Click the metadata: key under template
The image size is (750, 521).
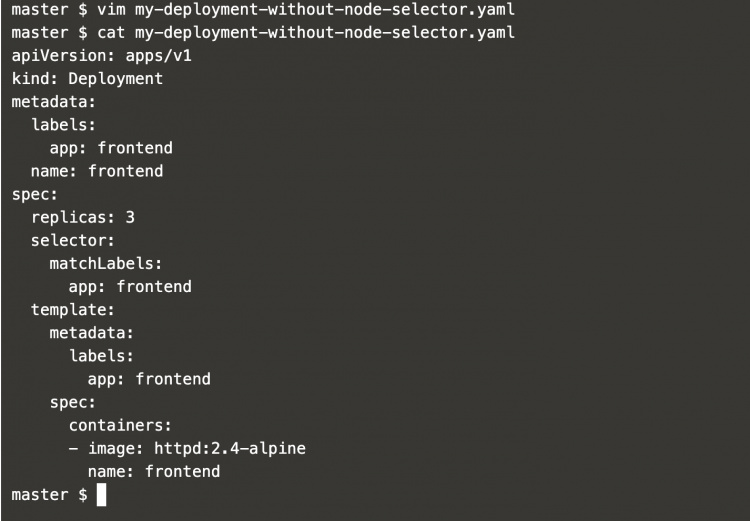point(92,333)
